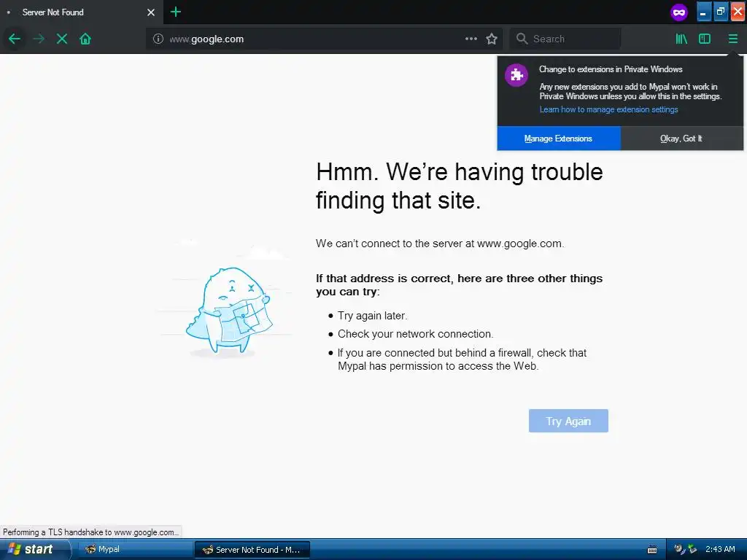This screenshot has width=747, height=560.
Task: Click 'Check your network connection' text
Action: [415, 334]
